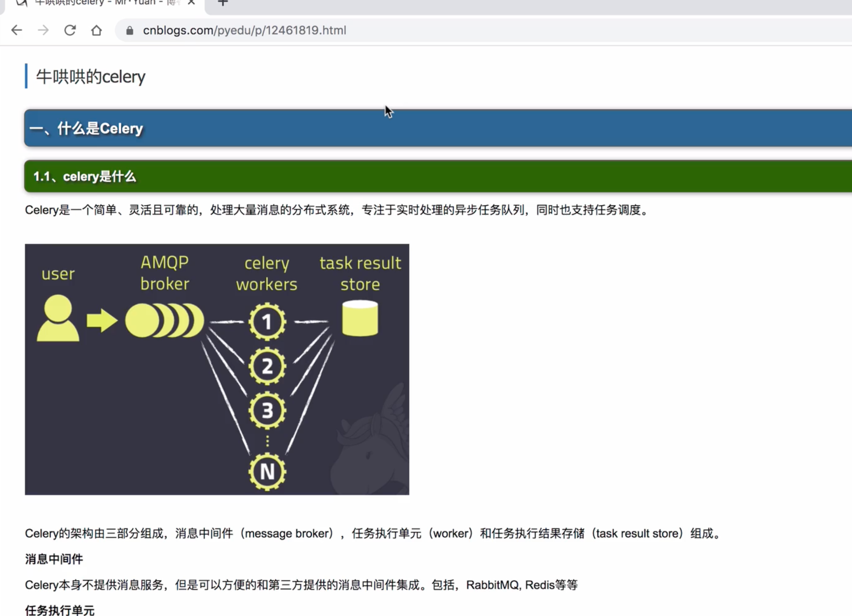Click celery worker gear number 2

(x=267, y=366)
